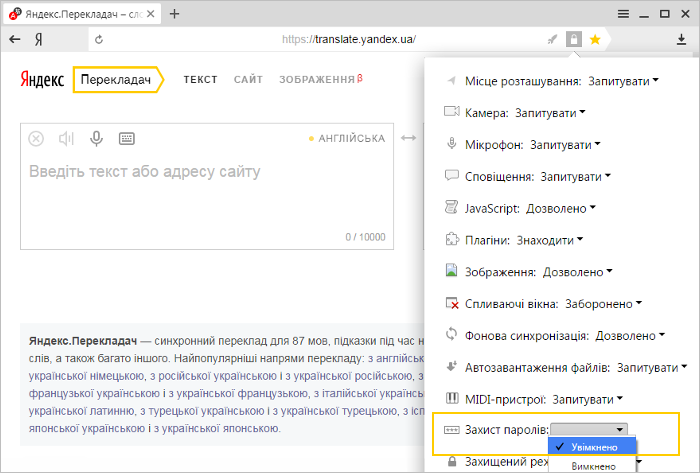Select the Яндекс.Перекладач browser tab
The width and height of the screenshot is (700, 473).
[83, 14]
